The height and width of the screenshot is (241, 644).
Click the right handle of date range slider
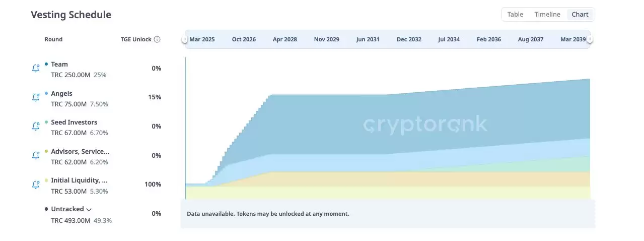pos(590,39)
